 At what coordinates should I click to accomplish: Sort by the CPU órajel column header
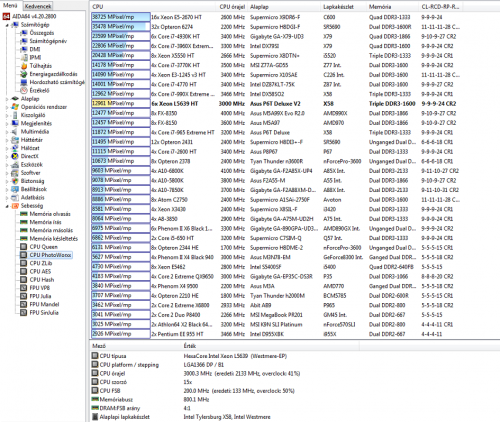coord(232,7)
